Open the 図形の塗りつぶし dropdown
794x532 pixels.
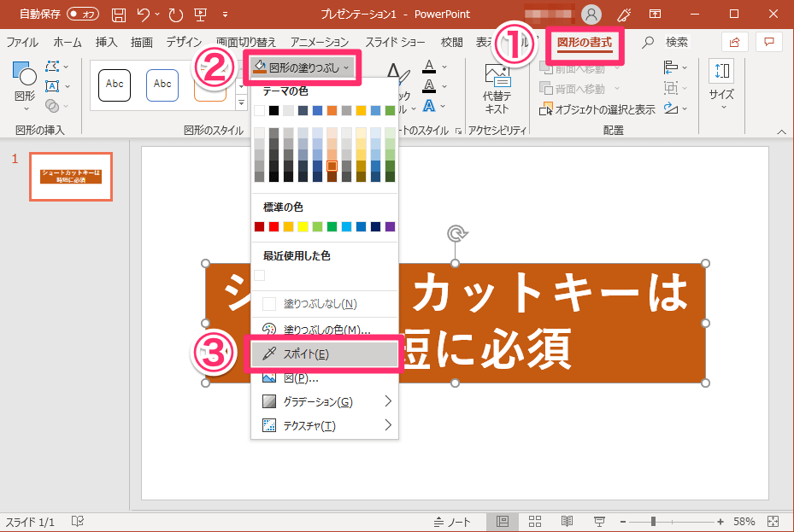point(302,67)
